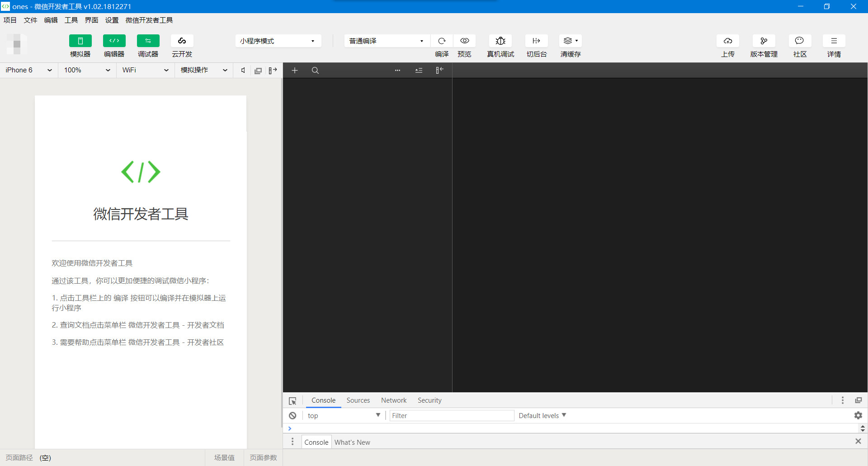
Task: Open the WiFi network dropdown
Action: (146, 70)
